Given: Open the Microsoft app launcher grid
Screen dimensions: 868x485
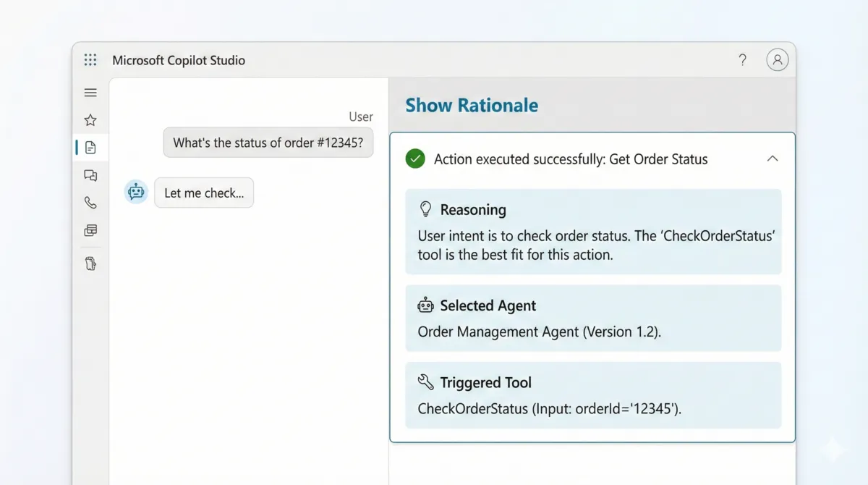Looking at the screenshot, I should tap(90, 60).
